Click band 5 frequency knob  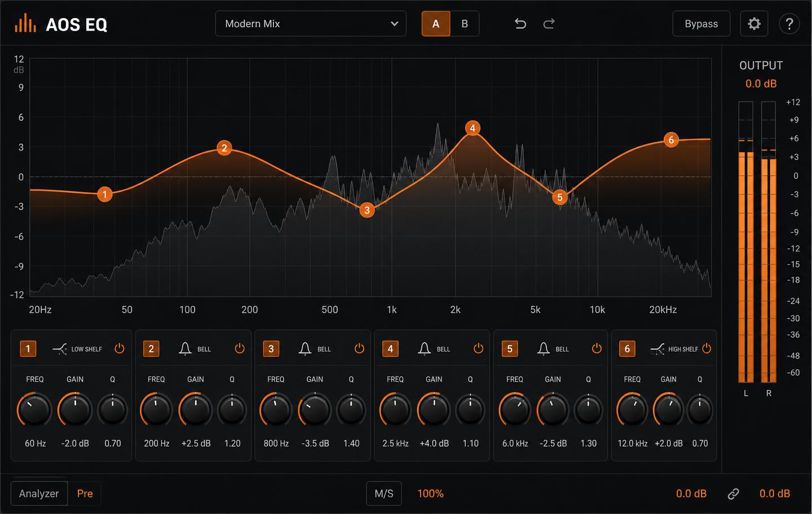click(x=515, y=410)
